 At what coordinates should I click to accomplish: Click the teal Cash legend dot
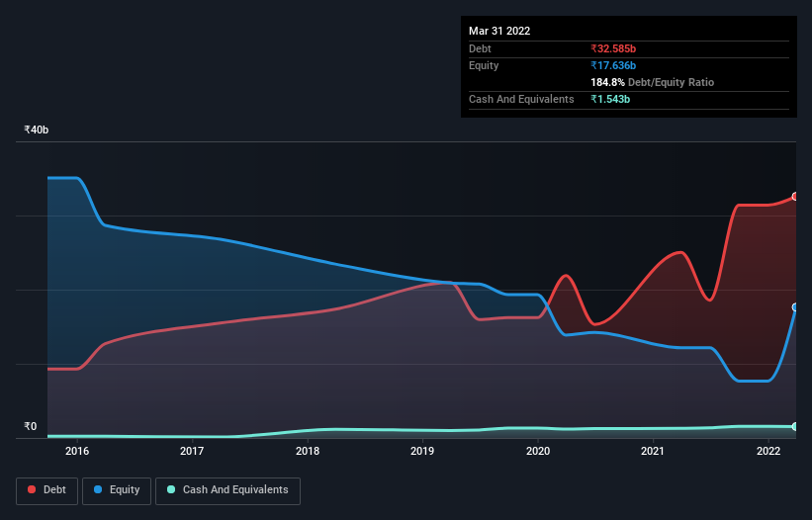tap(171, 489)
